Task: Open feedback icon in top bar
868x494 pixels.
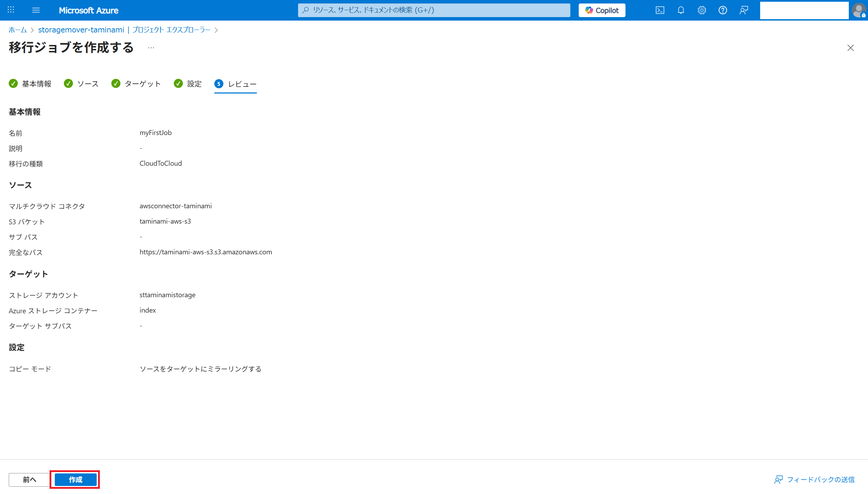Action: 744,10
